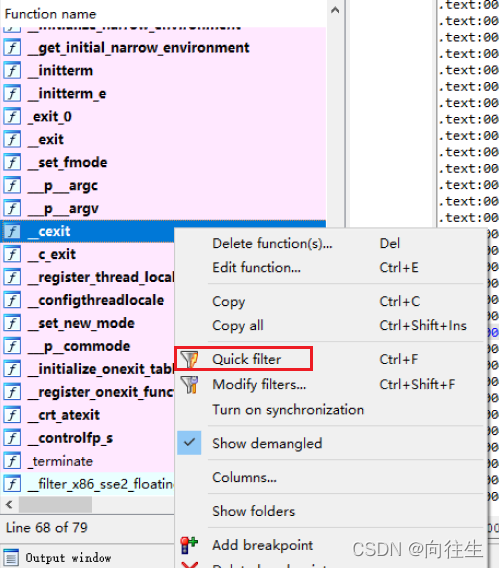Choose Add breakpoint menu entry

[x=331, y=545]
